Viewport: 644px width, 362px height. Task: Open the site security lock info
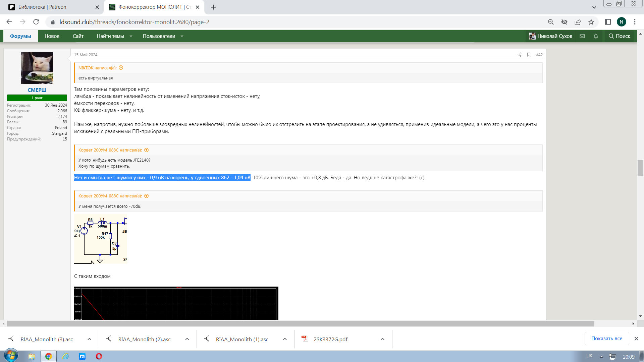[x=52, y=22]
